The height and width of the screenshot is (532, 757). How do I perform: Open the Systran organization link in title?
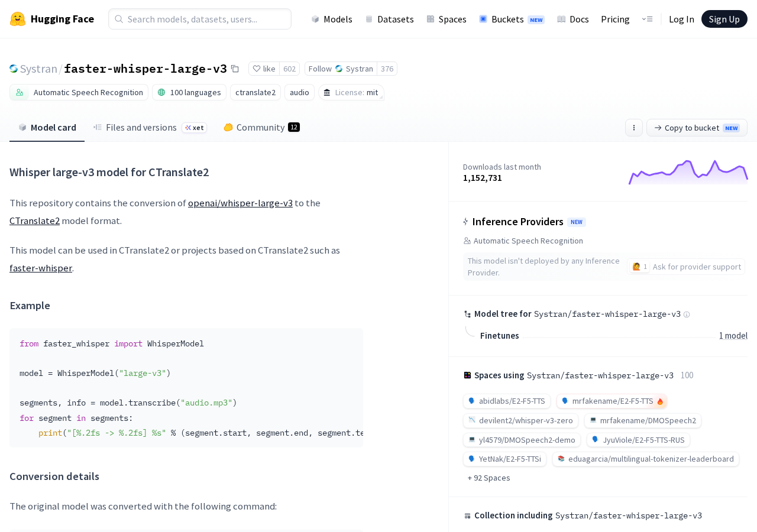[38, 69]
